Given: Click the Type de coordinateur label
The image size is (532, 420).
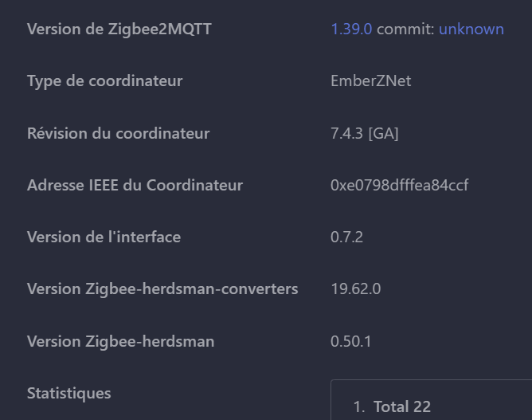Looking at the screenshot, I should click(105, 81).
